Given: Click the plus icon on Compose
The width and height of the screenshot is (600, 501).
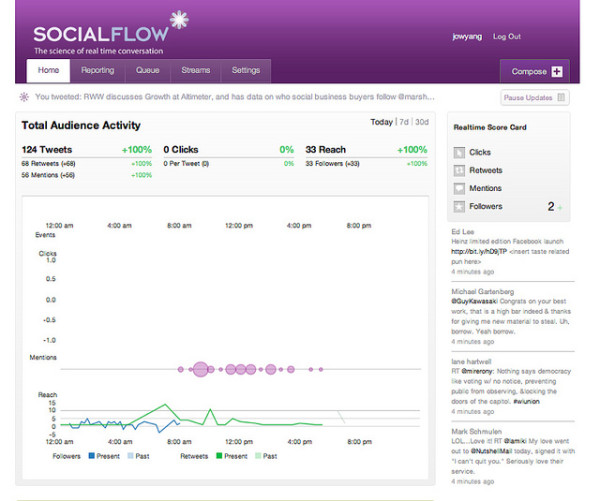Looking at the screenshot, I should coord(556,71).
